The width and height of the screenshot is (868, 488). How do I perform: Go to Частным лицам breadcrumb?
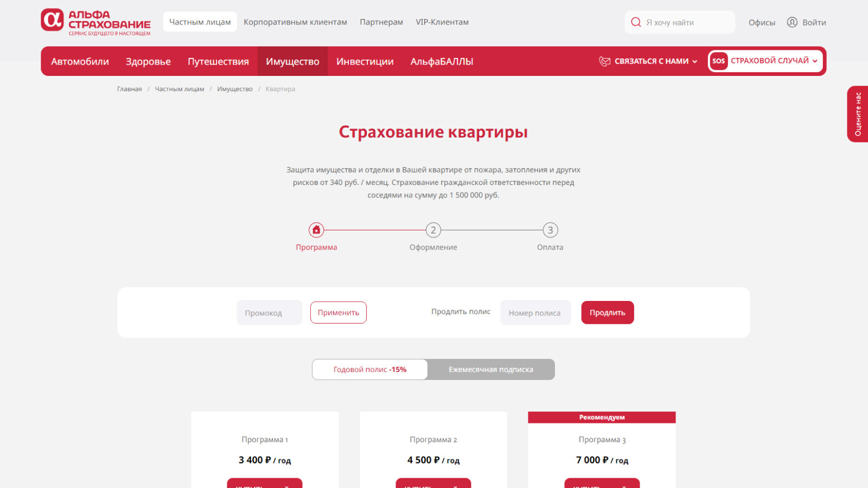coord(180,89)
